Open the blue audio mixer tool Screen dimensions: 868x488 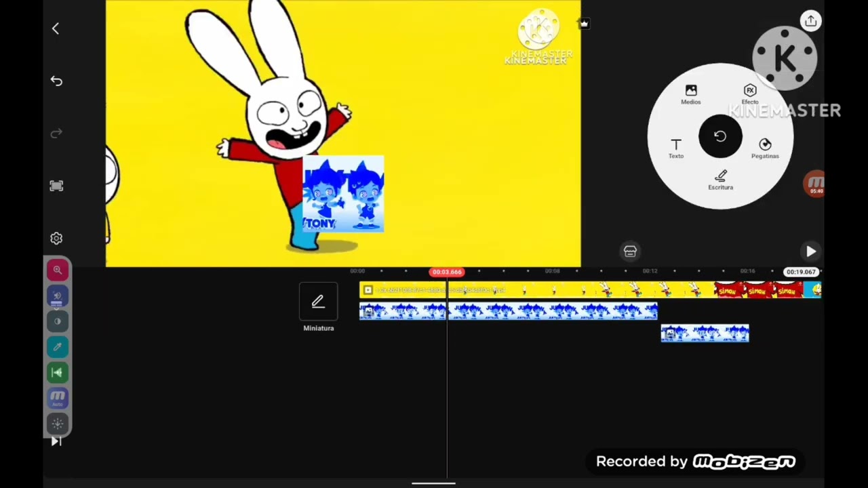tap(58, 296)
